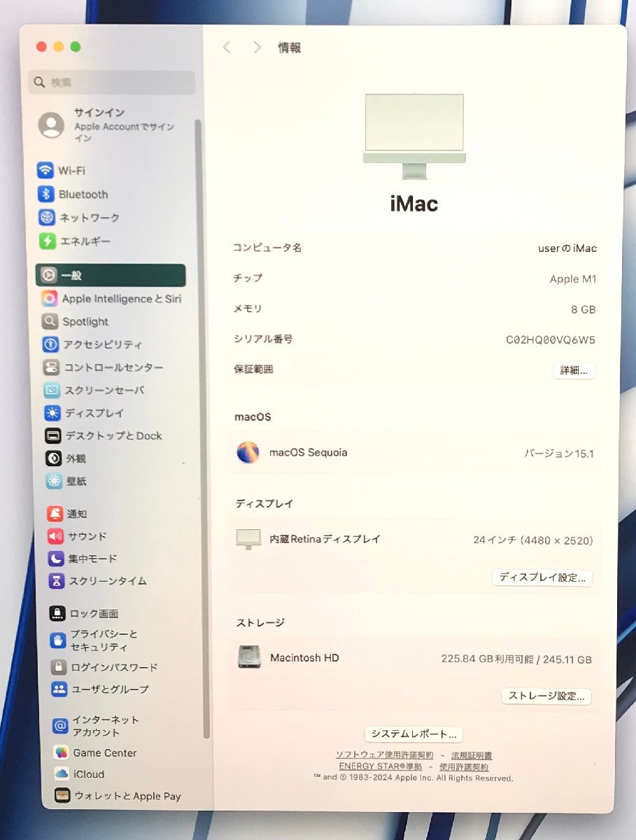Image resolution: width=636 pixels, height=840 pixels.
Task: Click the ストレージ設定 button
Action: point(546,696)
